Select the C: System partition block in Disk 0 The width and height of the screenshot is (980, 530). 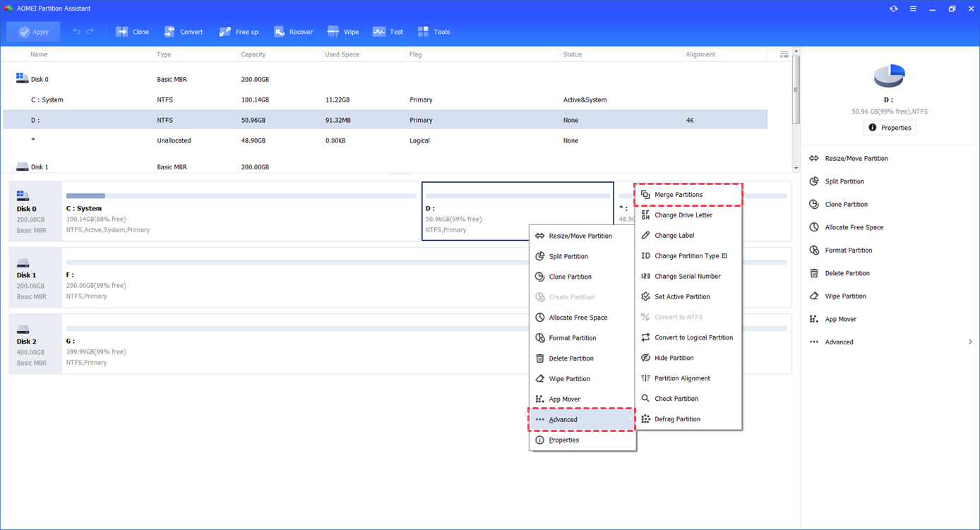(240, 211)
